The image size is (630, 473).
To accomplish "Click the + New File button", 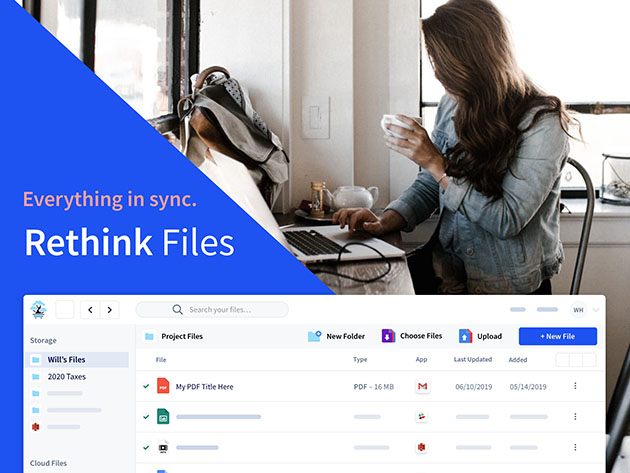I will [x=557, y=336].
